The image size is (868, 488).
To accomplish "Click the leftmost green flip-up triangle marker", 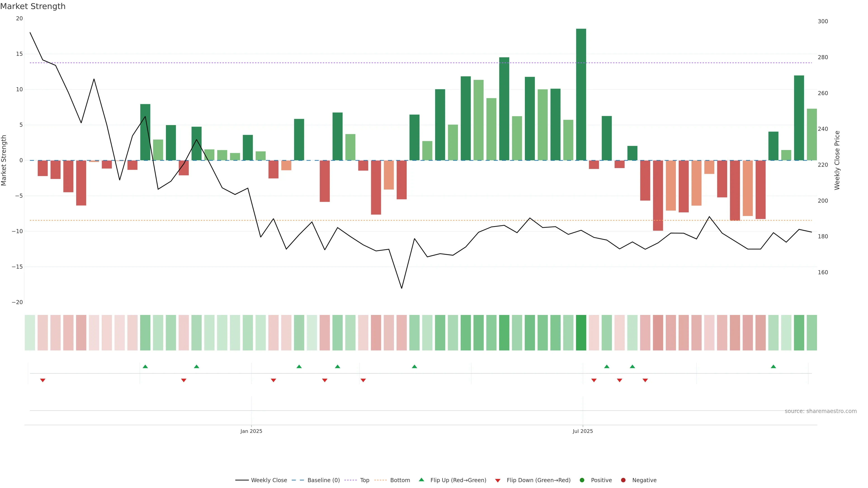I will tap(145, 366).
